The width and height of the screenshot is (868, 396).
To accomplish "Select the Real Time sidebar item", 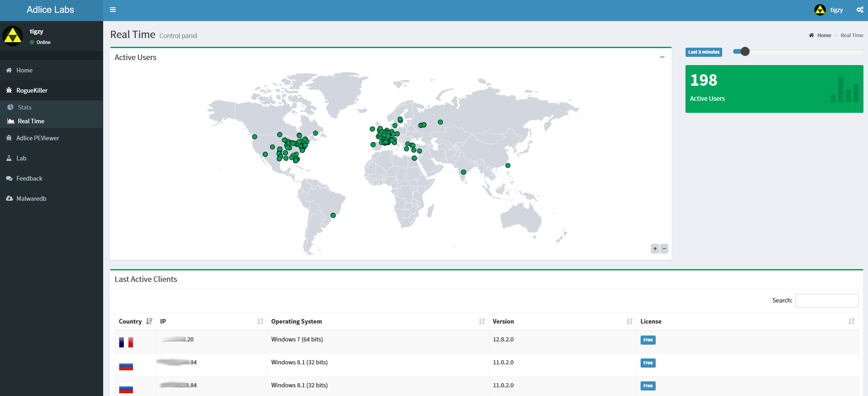I will [31, 121].
